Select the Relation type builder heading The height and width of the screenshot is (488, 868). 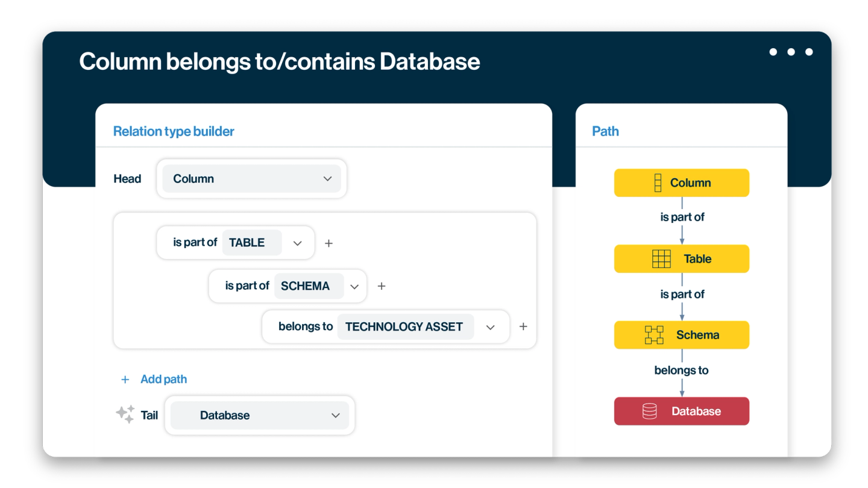tap(174, 131)
